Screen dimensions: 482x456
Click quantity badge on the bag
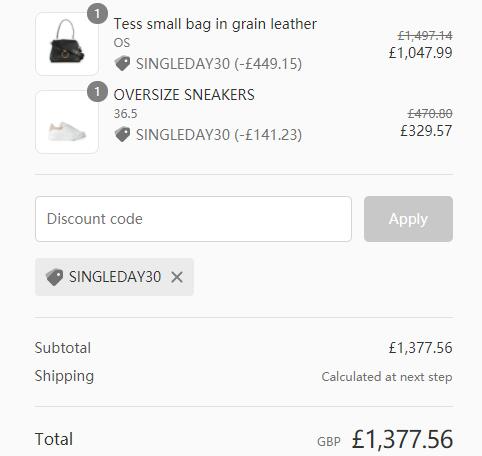[x=97, y=14]
